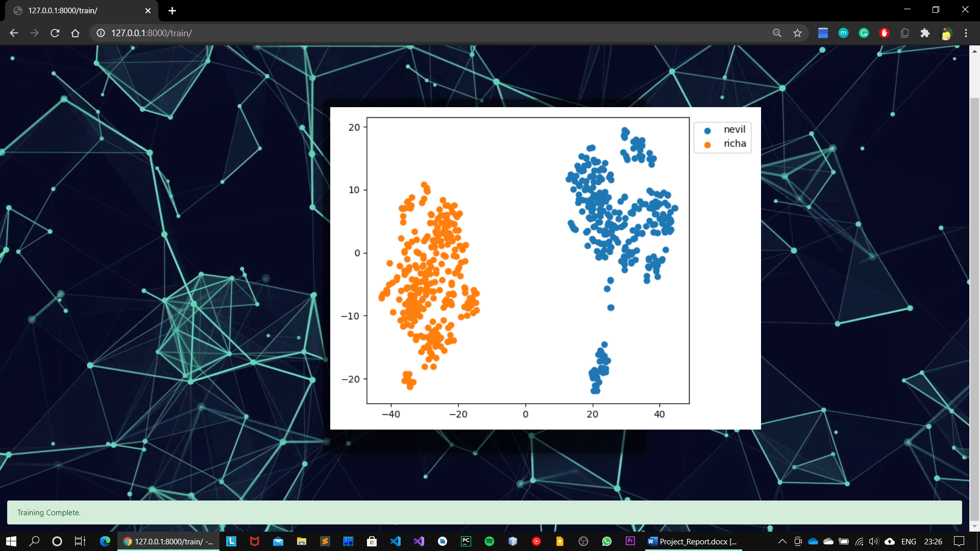
Task: Switch to Project_Report.docx in Word
Action: click(693, 541)
